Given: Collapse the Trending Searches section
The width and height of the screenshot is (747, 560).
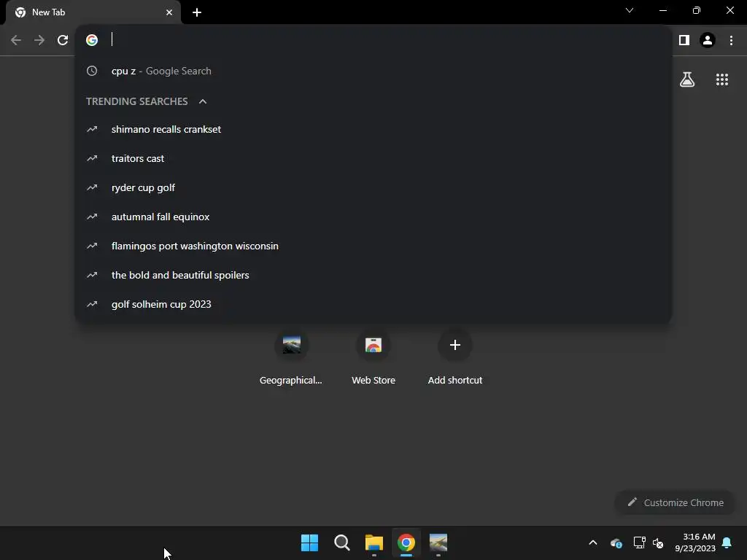Looking at the screenshot, I should pos(203,101).
